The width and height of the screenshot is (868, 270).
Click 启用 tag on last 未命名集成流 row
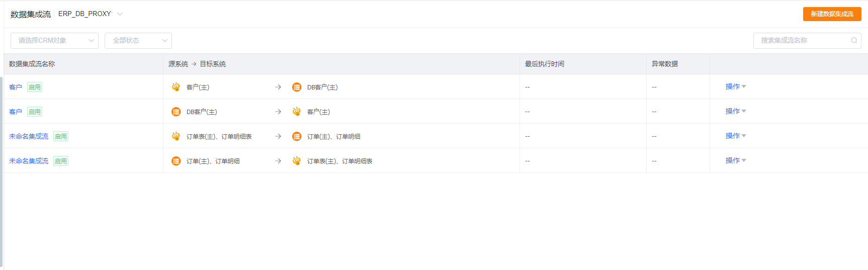click(x=61, y=161)
